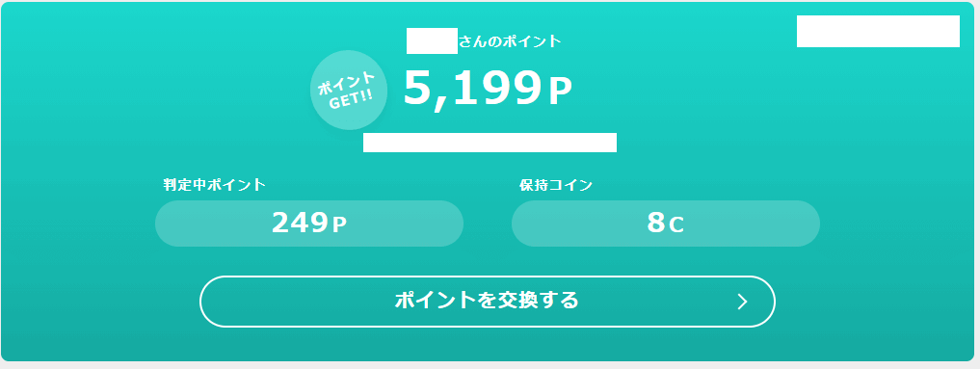
Task: Click the 5,199P total points value
Action: tap(488, 88)
